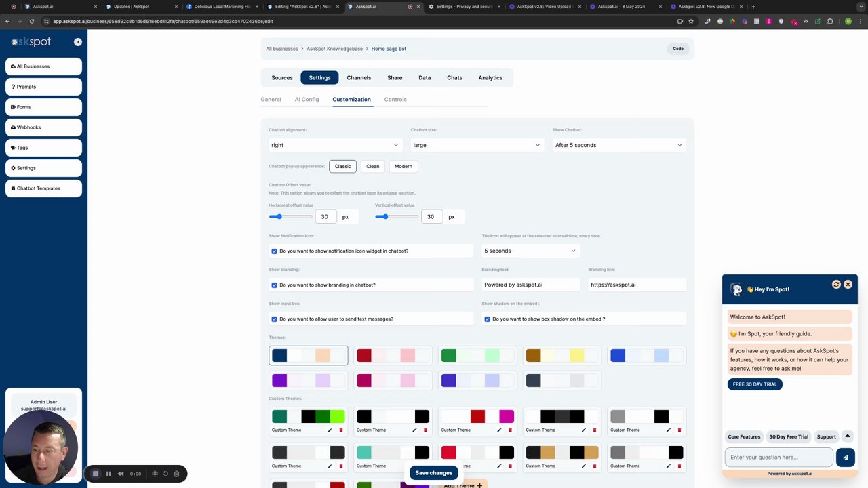Toggle box shadow on the embed checkbox
The height and width of the screenshot is (488, 868).
488,319
